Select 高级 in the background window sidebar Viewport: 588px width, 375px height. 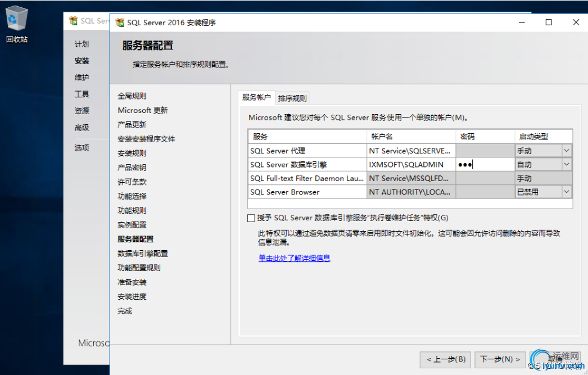tap(82, 128)
